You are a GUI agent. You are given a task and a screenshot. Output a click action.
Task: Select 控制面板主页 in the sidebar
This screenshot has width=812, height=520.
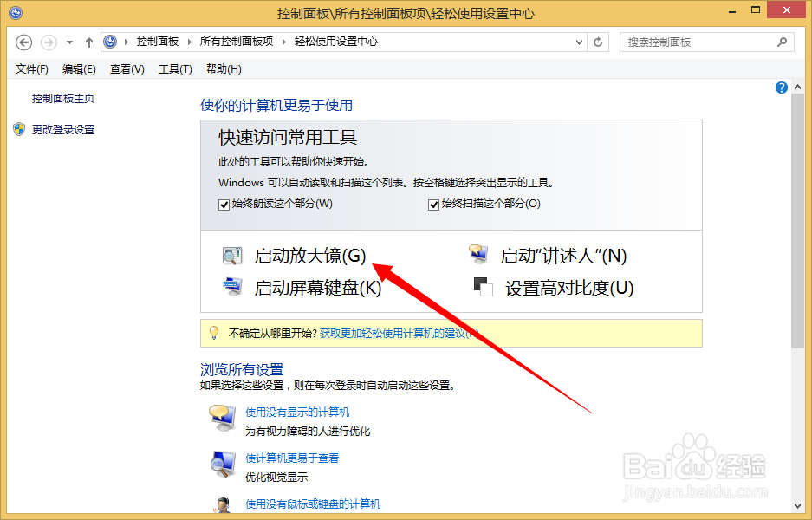pyautogui.click(x=62, y=98)
